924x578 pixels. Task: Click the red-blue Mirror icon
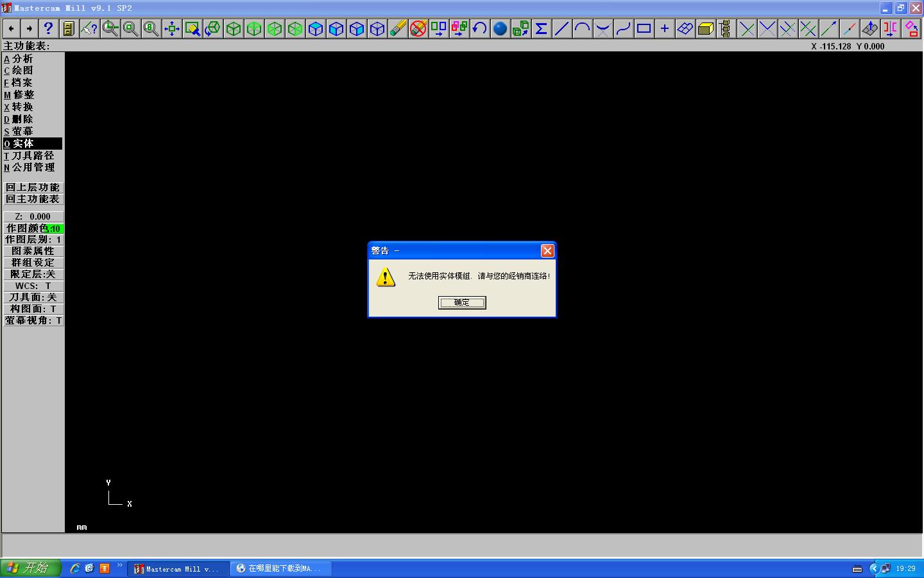click(x=891, y=28)
